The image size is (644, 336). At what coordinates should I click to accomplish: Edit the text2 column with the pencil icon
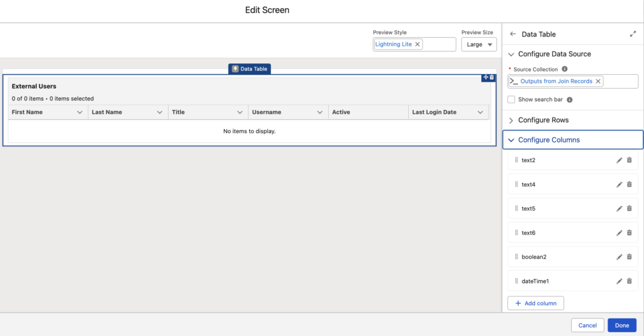pyautogui.click(x=619, y=160)
